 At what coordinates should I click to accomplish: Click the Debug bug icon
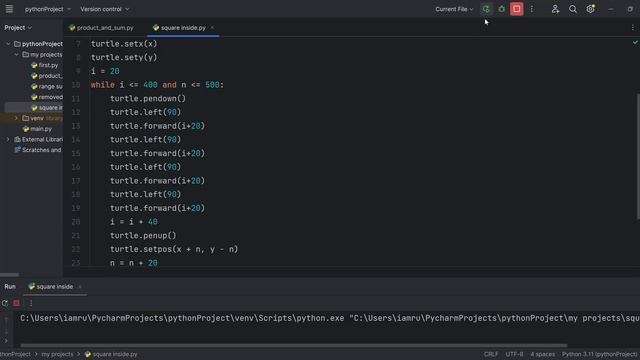pyautogui.click(x=502, y=9)
